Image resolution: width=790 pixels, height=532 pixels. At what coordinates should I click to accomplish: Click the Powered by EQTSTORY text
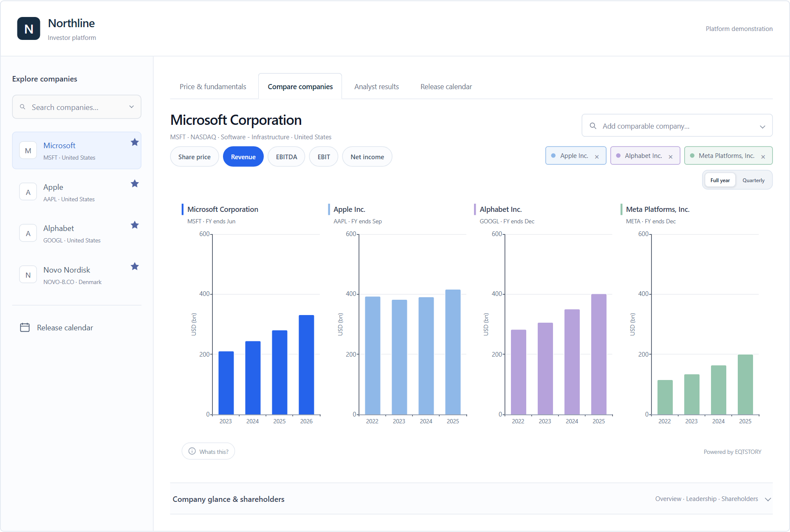coord(732,452)
